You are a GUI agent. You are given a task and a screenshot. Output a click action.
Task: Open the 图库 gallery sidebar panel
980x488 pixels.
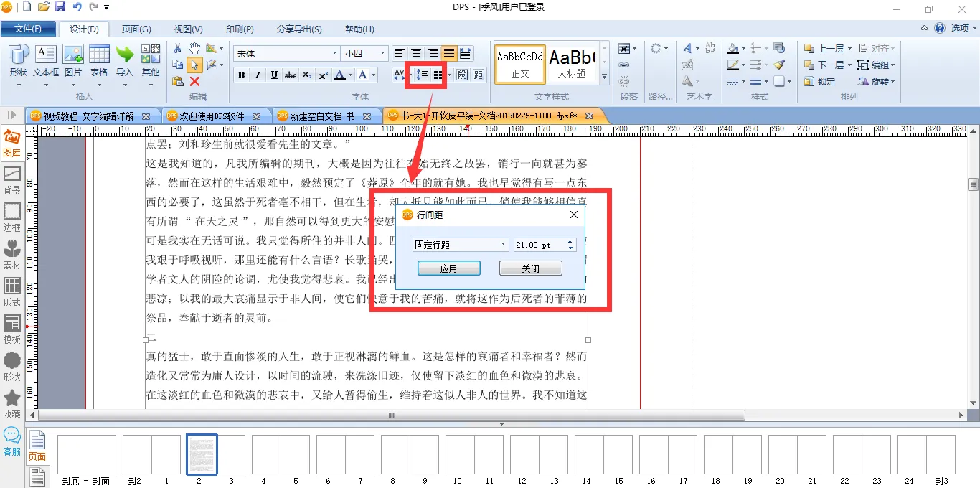(12, 144)
